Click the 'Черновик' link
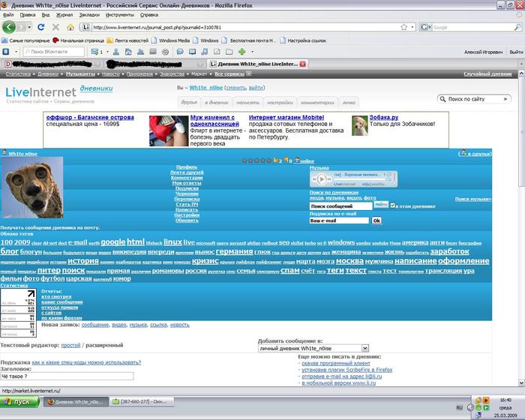525x420 pixels. pyautogui.click(x=187, y=193)
